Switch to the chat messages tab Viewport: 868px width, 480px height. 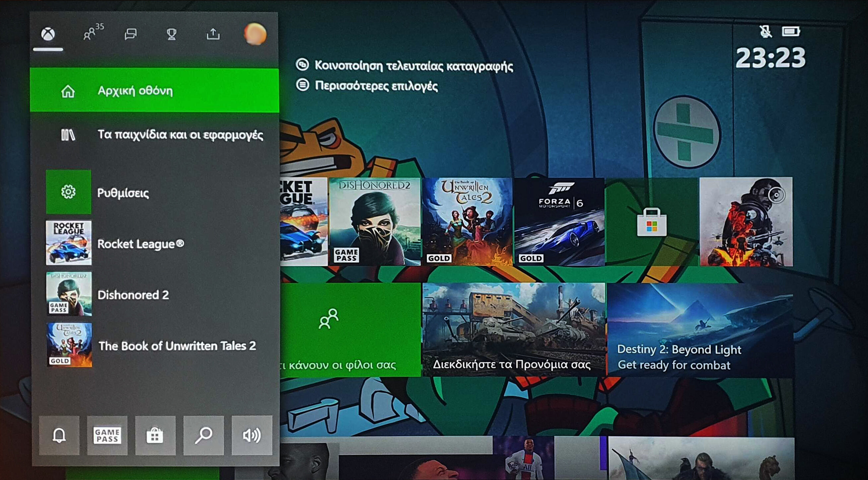pyautogui.click(x=130, y=34)
